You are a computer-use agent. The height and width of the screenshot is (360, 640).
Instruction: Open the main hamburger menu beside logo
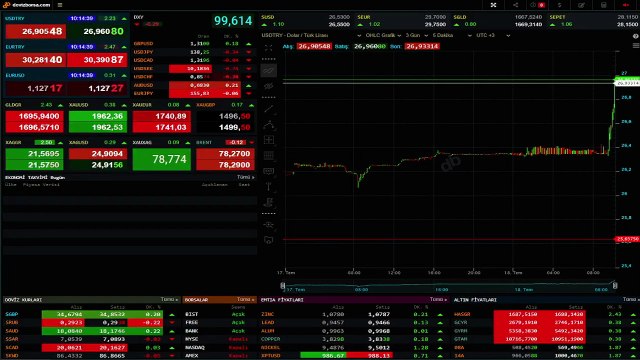click(x=60, y=5)
